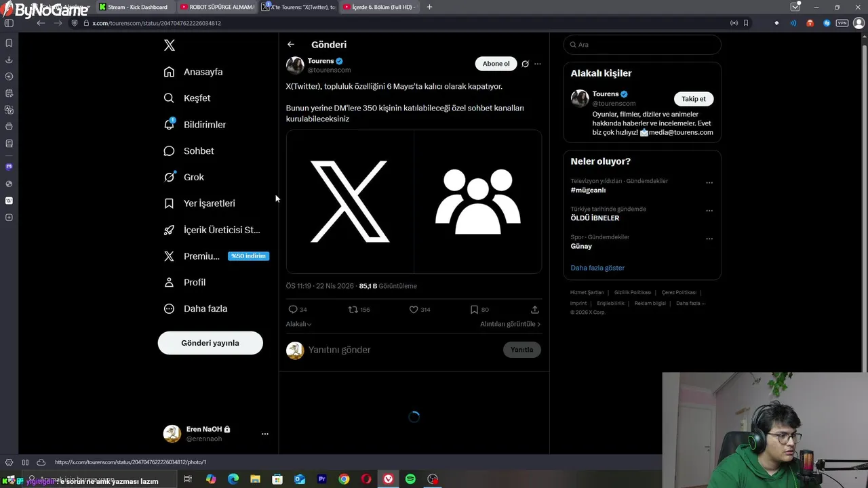Open the Keşfet explore page
868x488 pixels.
(x=187, y=98)
